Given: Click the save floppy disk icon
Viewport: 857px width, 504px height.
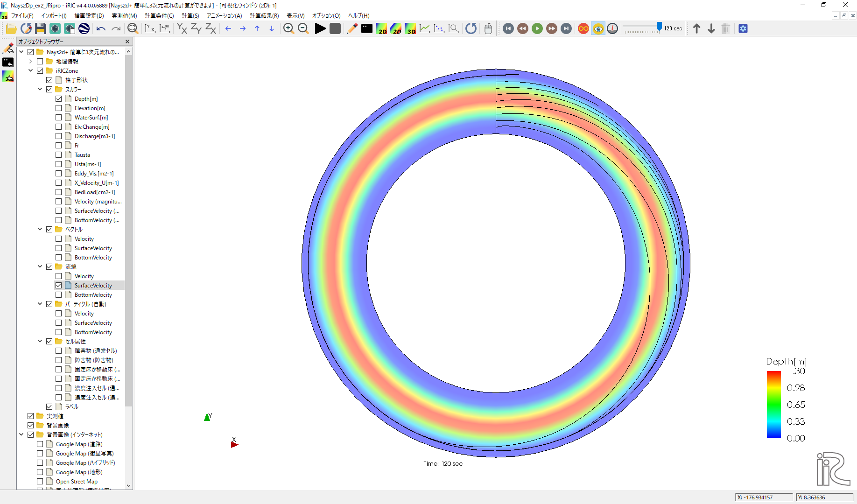Looking at the screenshot, I should pos(41,29).
